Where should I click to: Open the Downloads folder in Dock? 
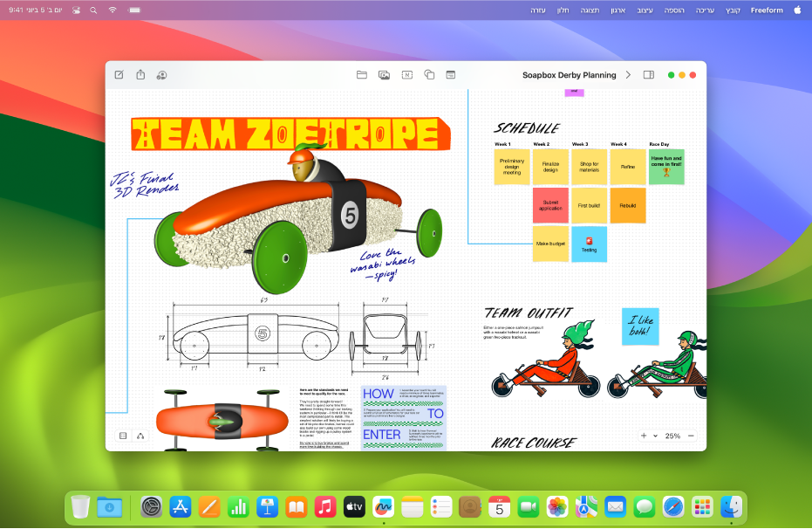click(109, 506)
